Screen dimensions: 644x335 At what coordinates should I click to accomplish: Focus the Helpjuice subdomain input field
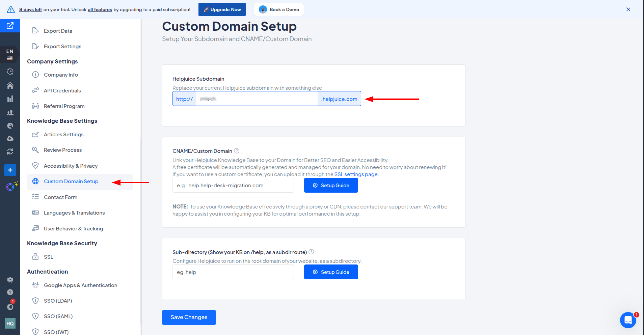[x=257, y=99]
